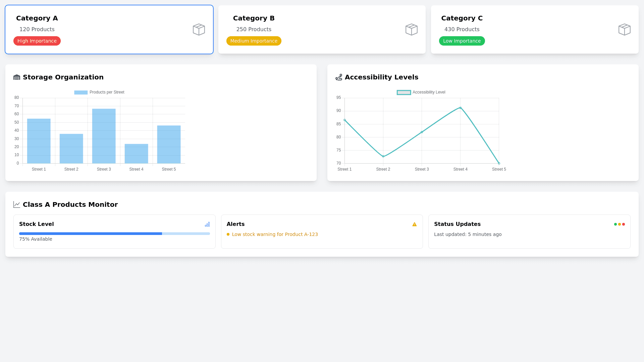Click the warehouse icon beside Storage Organization
Screen dimensions: 644x362
pyautogui.click(x=17, y=77)
